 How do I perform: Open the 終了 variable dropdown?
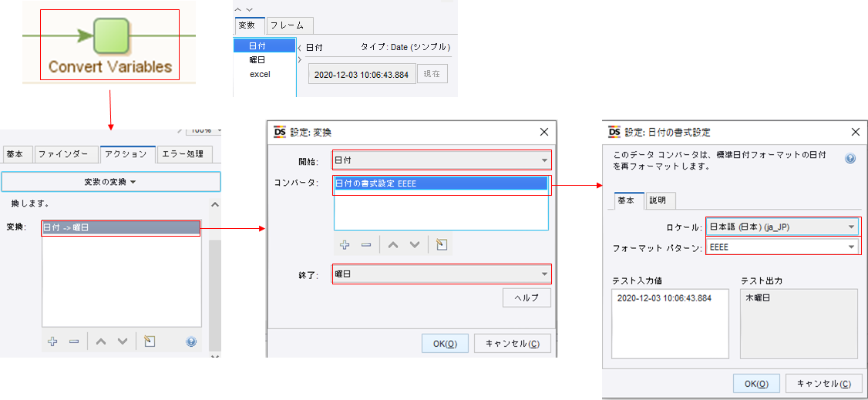544,274
